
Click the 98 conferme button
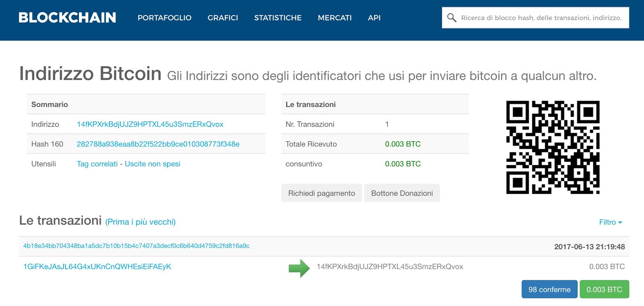coord(549,289)
